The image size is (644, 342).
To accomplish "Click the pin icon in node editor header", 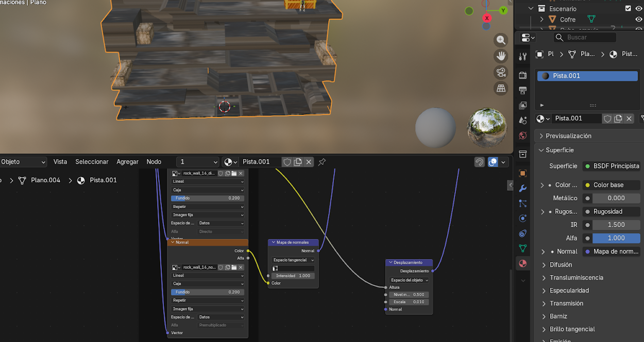I will click(322, 162).
